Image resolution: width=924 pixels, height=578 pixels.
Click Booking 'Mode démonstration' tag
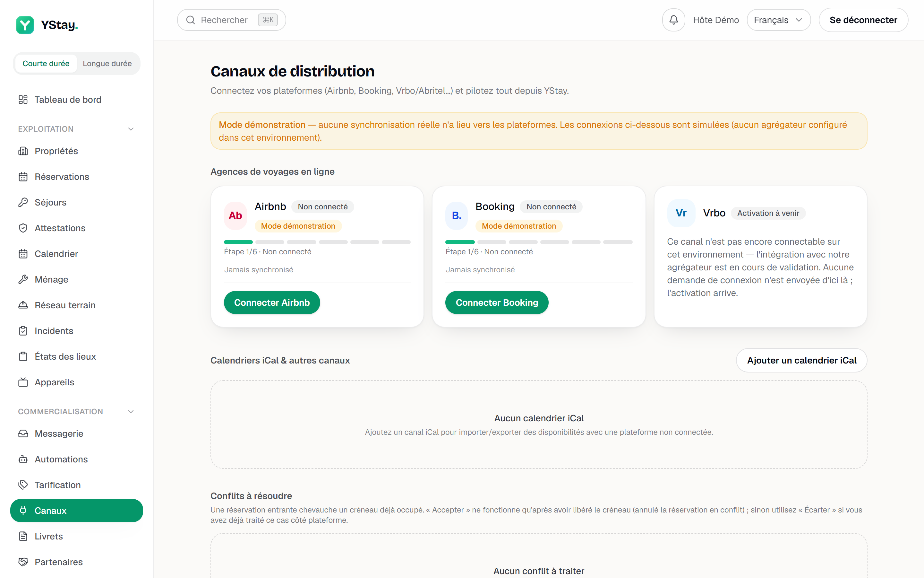coord(519,226)
